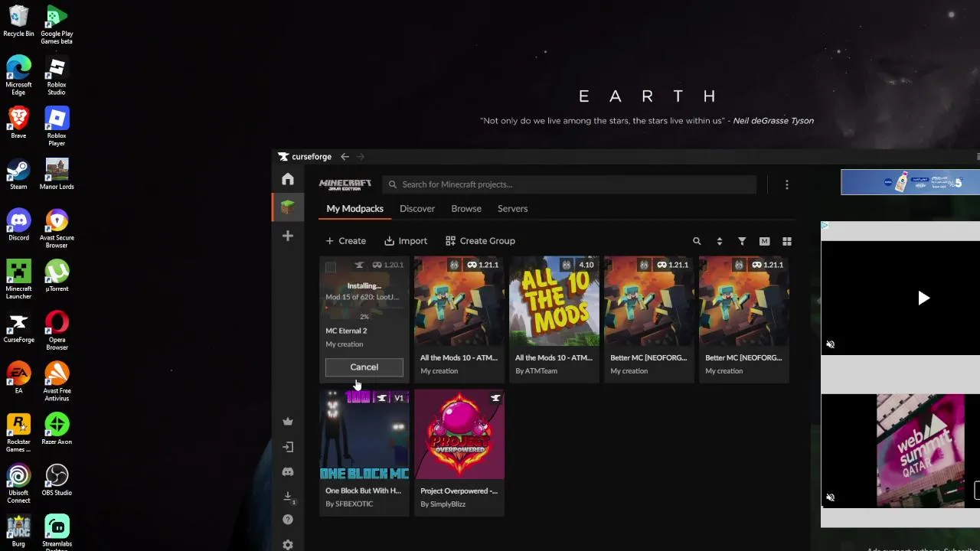The height and width of the screenshot is (551, 980).
Task: Open the modpack filter funnel icon
Action: 742,241
